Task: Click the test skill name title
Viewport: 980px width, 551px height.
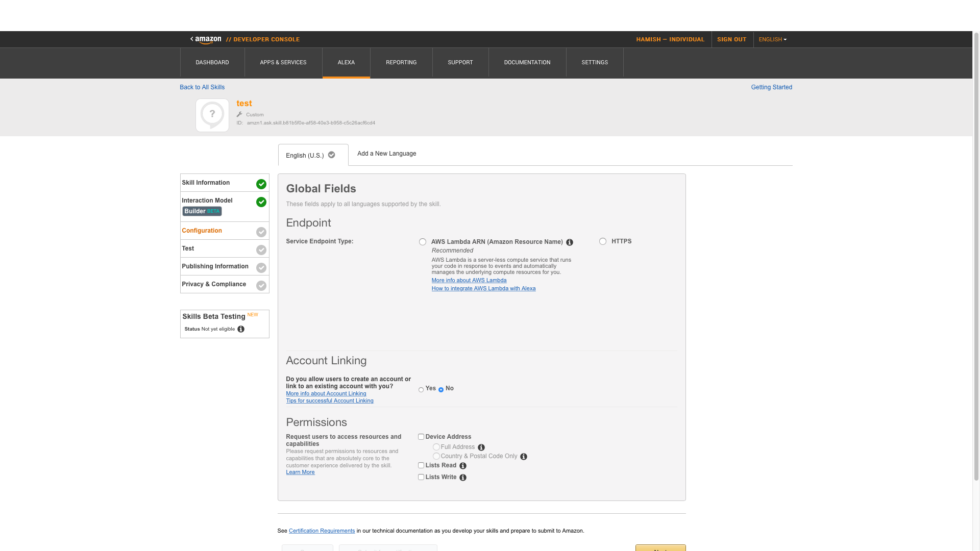Action: 244,104
